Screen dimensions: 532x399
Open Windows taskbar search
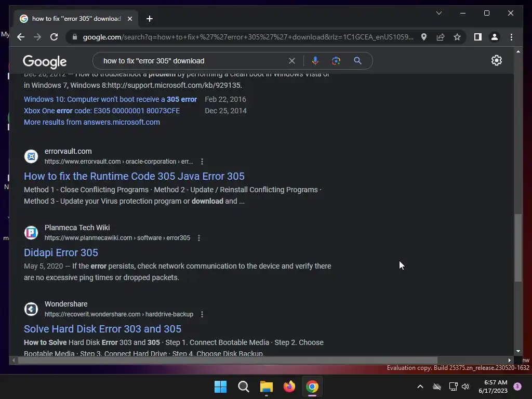pyautogui.click(x=244, y=387)
